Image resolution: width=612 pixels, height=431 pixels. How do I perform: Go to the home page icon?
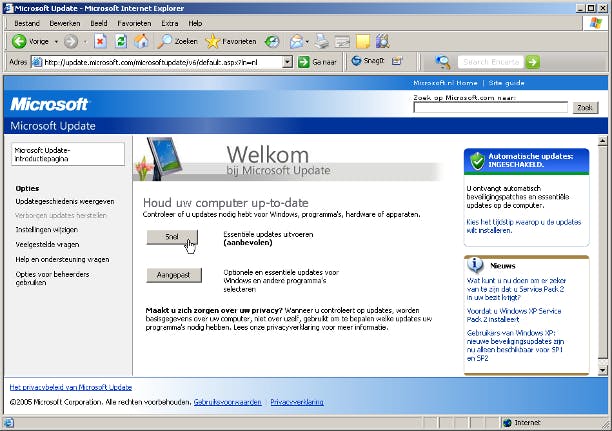(x=141, y=41)
